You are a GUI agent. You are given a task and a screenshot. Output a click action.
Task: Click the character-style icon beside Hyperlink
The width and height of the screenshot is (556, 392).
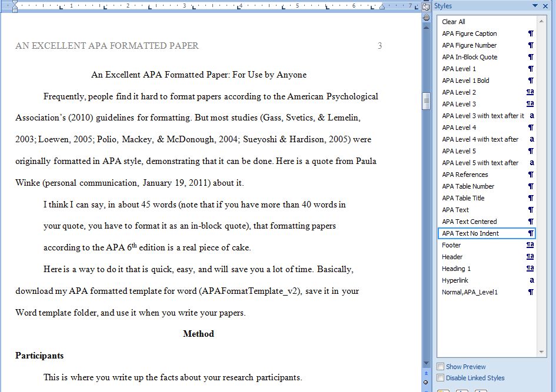(x=531, y=280)
